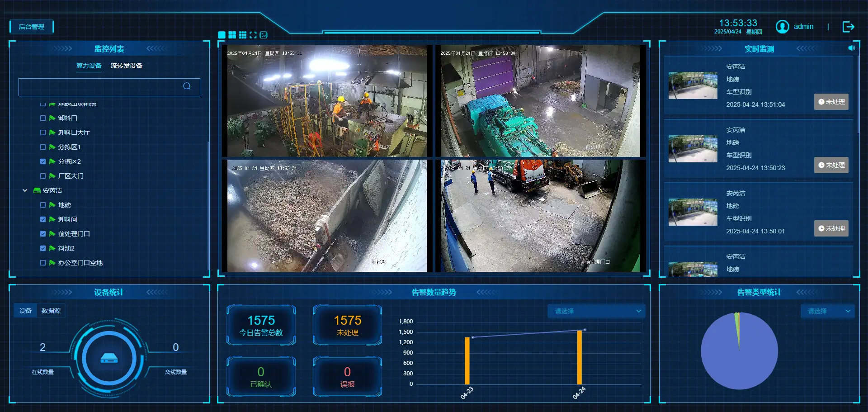
Task: Mute the real-time monitoring speaker icon
Action: coord(851,48)
